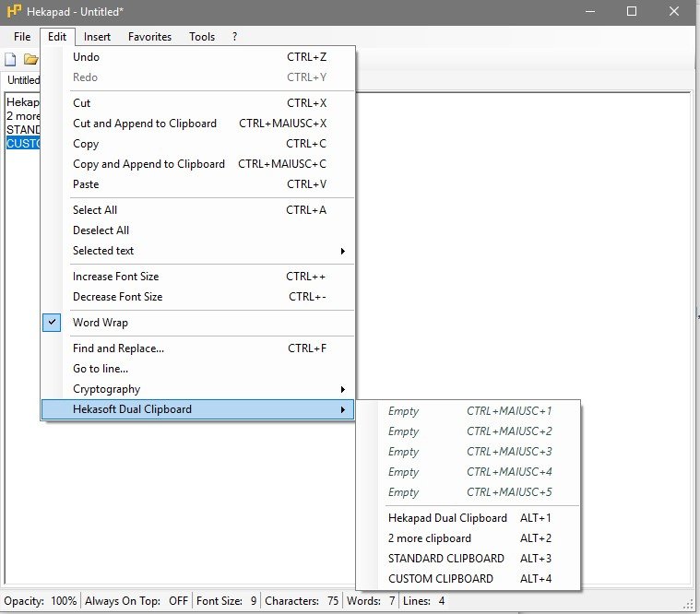This screenshot has width=700, height=614.
Task: Paste 2 more clipboard entry ALT+2
Action: pos(469,538)
